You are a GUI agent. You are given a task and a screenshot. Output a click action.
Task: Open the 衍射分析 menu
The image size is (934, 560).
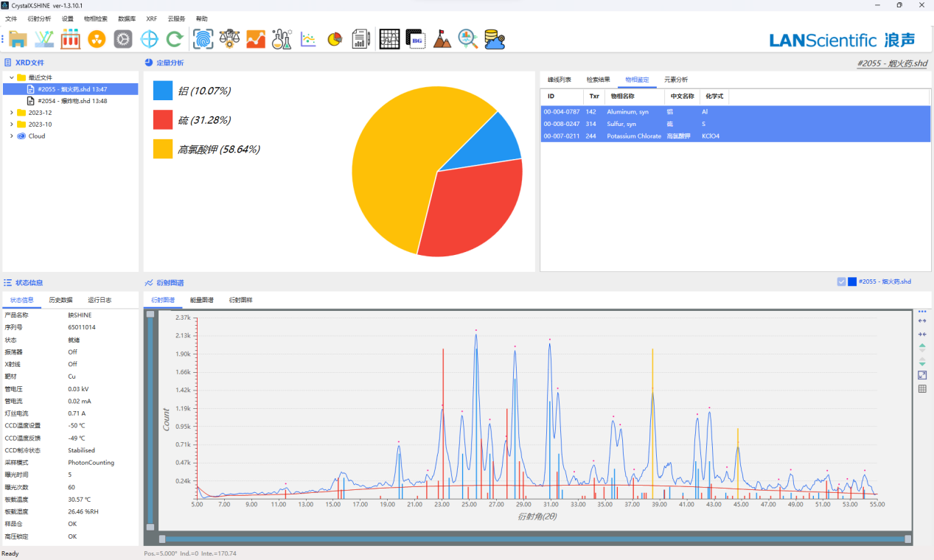[x=39, y=18]
